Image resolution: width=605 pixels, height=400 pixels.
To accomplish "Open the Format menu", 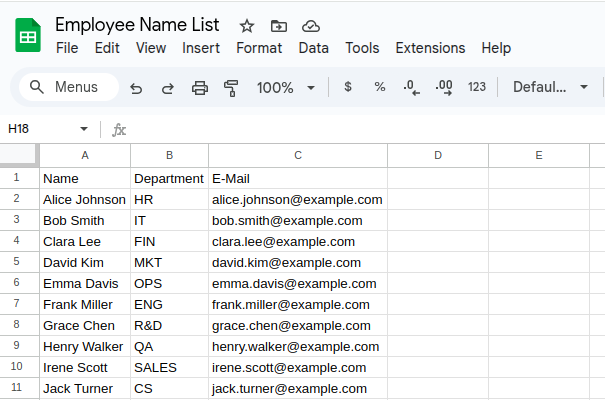I will [259, 48].
